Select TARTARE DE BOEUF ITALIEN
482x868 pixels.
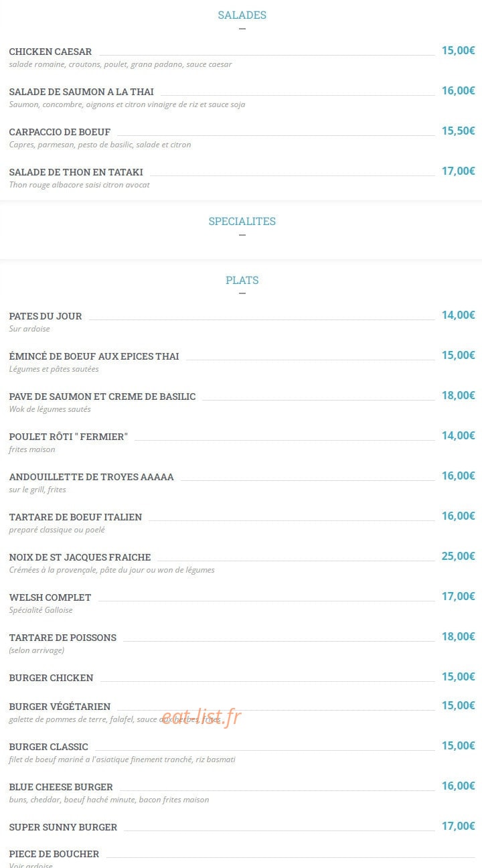(x=76, y=517)
